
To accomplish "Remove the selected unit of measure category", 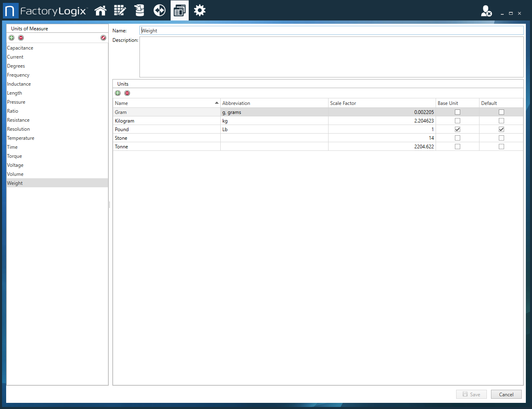I will [21, 38].
